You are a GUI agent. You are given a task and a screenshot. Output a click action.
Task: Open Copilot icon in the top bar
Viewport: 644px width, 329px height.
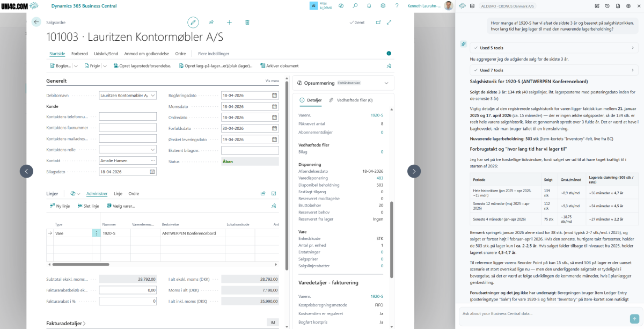(342, 6)
